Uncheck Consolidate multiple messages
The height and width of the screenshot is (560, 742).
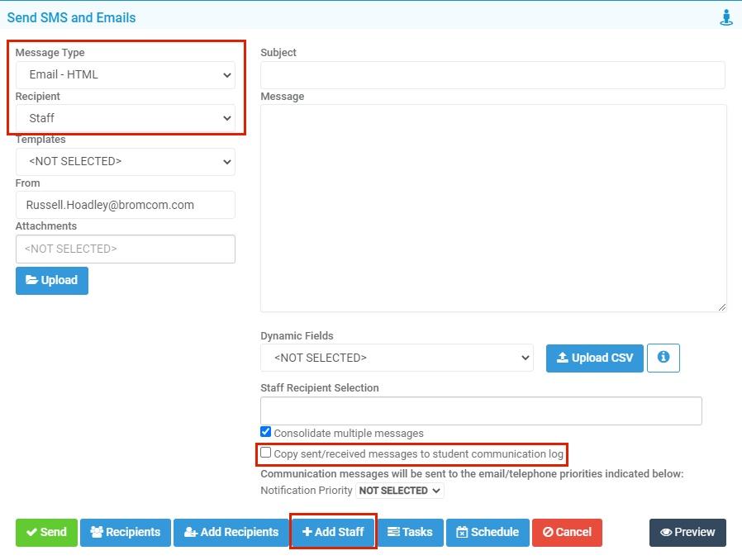point(266,432)
